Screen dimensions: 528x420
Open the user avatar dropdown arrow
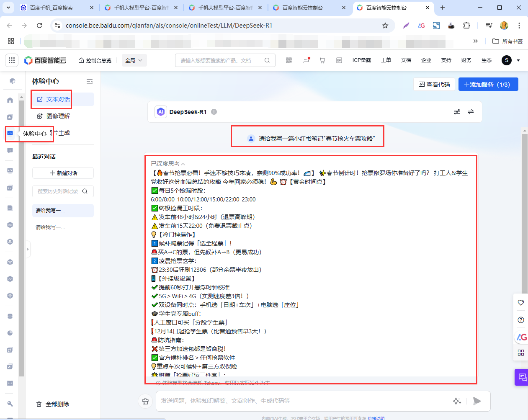(518, 60)
